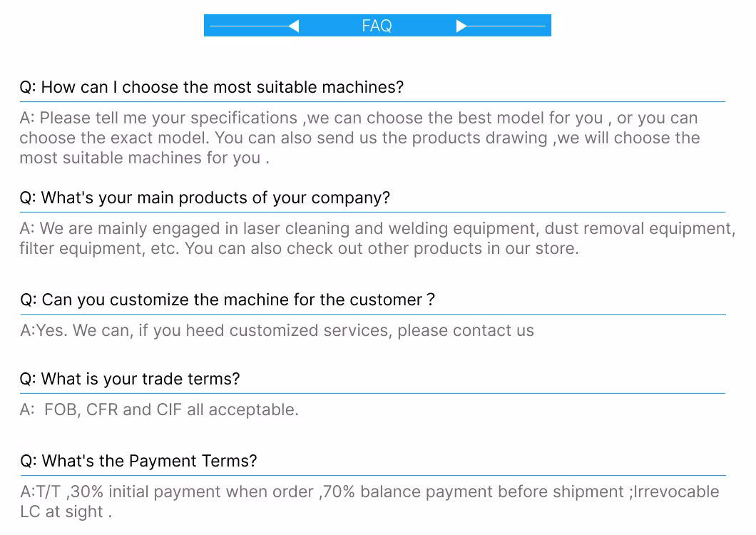Click the answer about laser cleaning and welding equipment
The image size is (756, 535).
(377, 238)
